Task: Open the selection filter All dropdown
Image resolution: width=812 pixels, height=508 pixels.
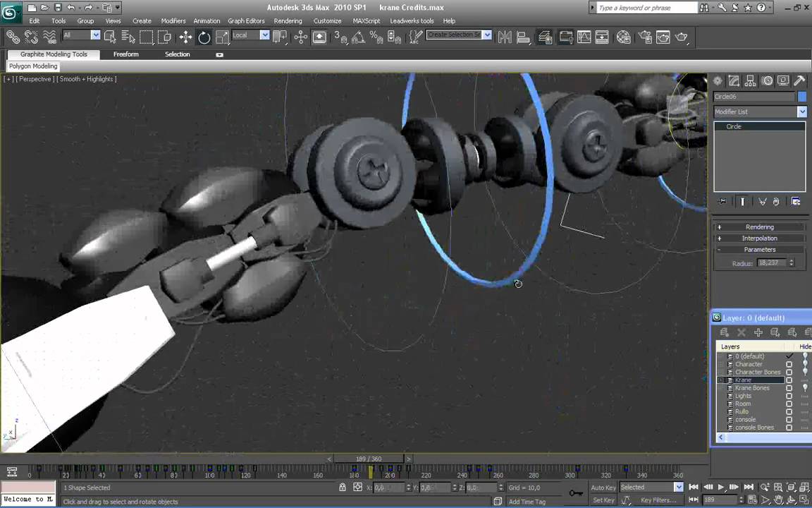Action: click(95, 35)
